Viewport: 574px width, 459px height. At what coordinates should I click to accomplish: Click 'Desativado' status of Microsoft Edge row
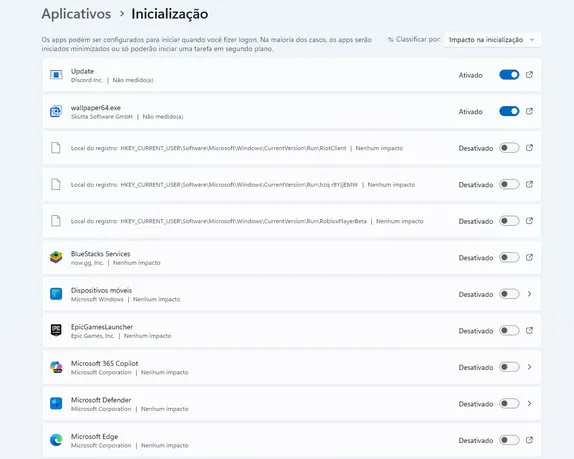click(476, 441)
